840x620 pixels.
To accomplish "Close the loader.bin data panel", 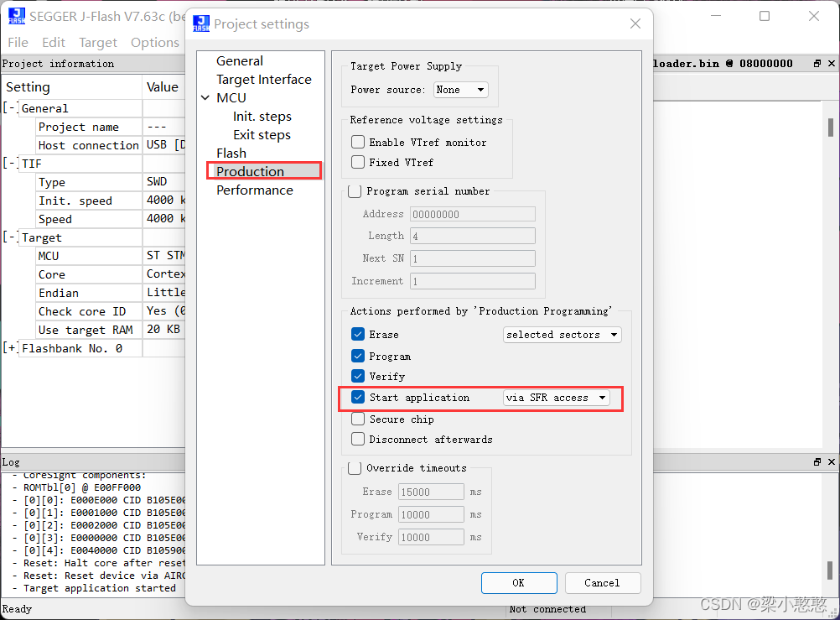I will tap(832, 63).
